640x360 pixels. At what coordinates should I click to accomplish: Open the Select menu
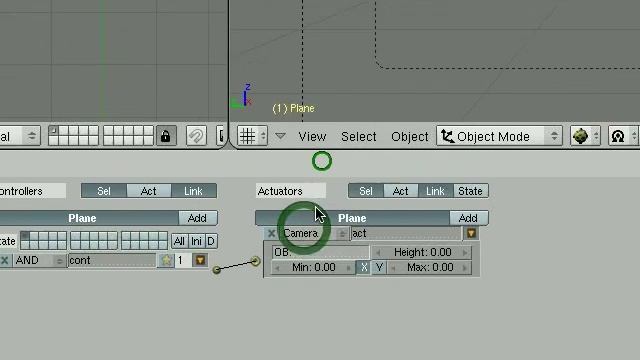click(x=359, y=136)
